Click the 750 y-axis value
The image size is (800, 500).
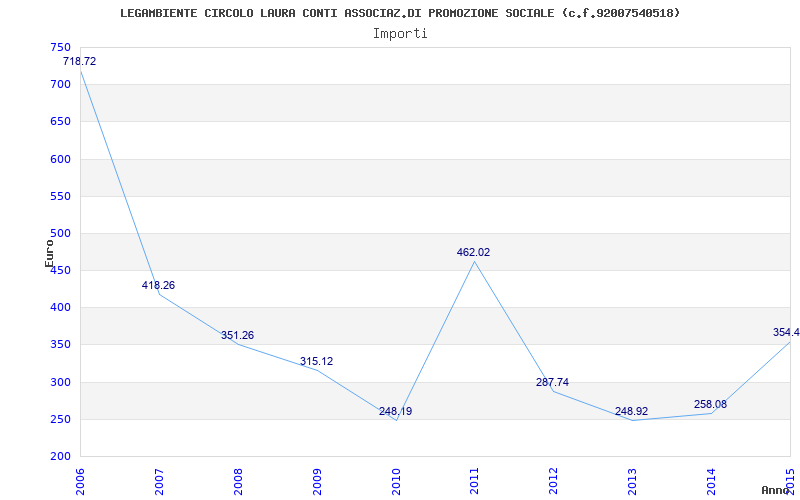coord(60,47)
